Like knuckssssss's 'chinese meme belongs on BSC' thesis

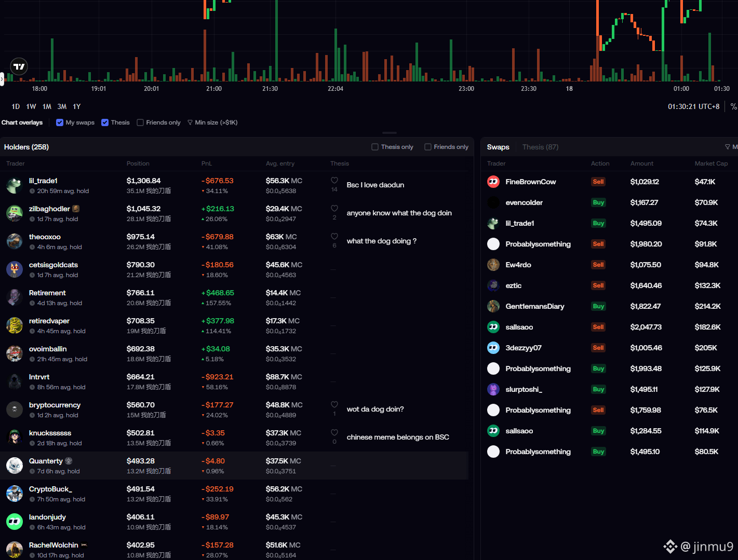point(334,433)
